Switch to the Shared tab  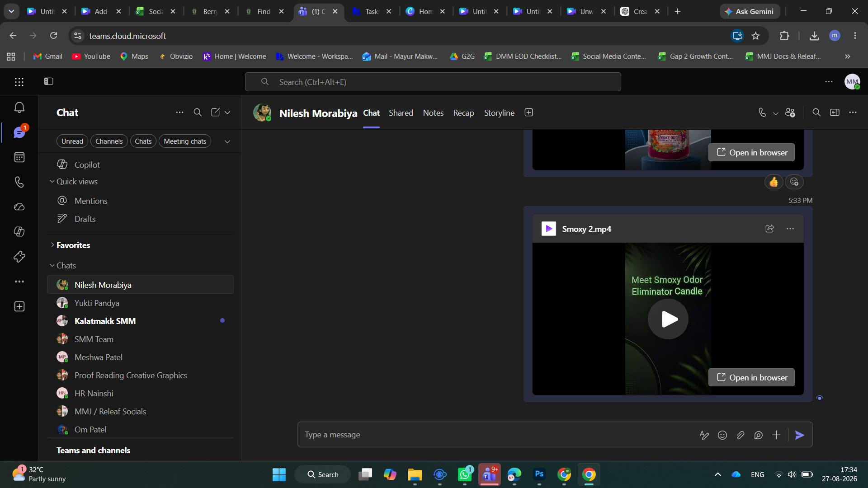pos(401,113)
